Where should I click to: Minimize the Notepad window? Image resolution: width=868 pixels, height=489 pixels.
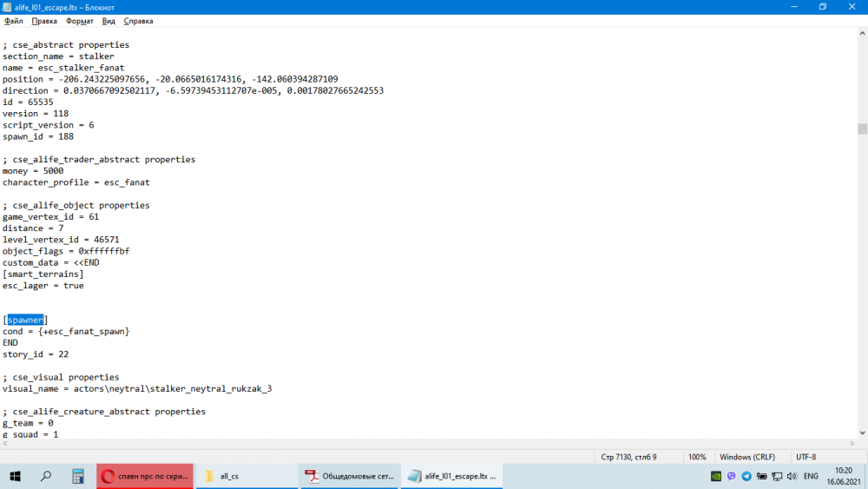794,7
